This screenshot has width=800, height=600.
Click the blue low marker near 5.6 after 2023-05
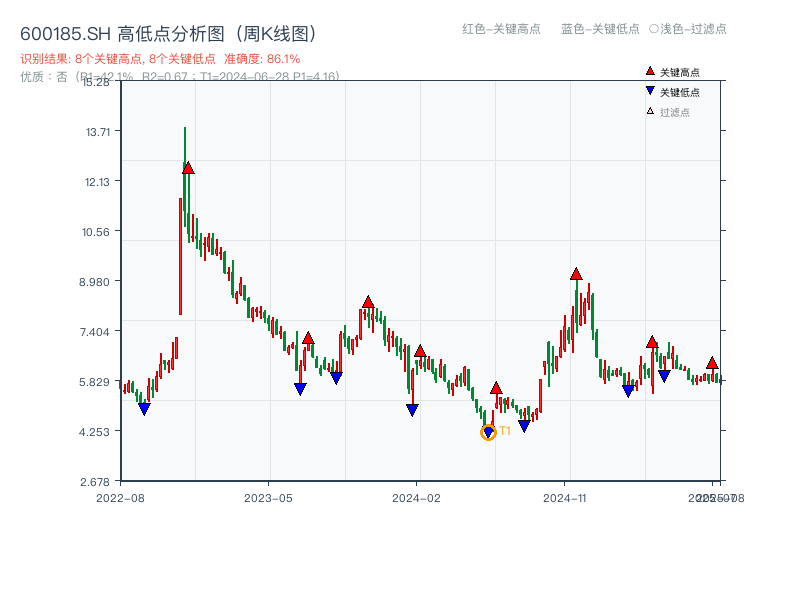(301, 389)
